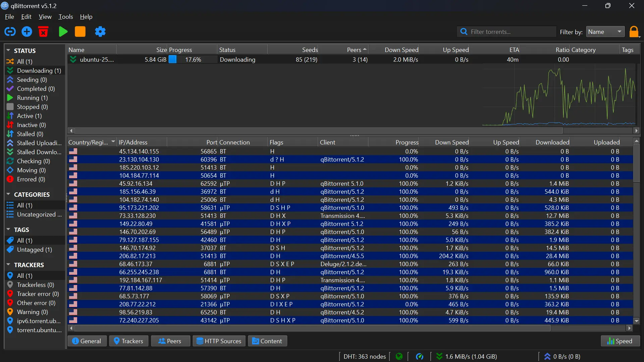Open the Help menu
The height and width of the screenshot is (362, 644).
click(x=86, y=16)
